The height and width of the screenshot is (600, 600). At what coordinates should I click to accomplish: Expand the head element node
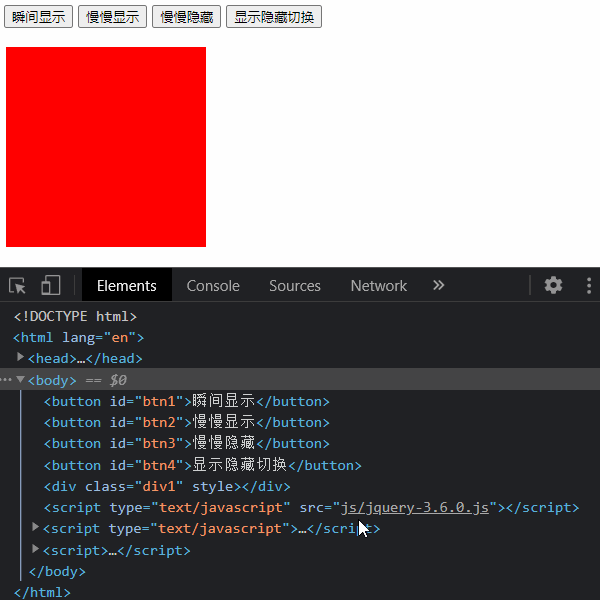pos(20,357)
